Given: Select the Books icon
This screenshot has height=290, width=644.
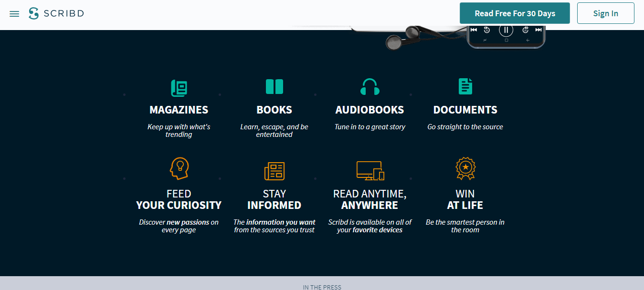Looking at the screenshot, I should (274, 86).
